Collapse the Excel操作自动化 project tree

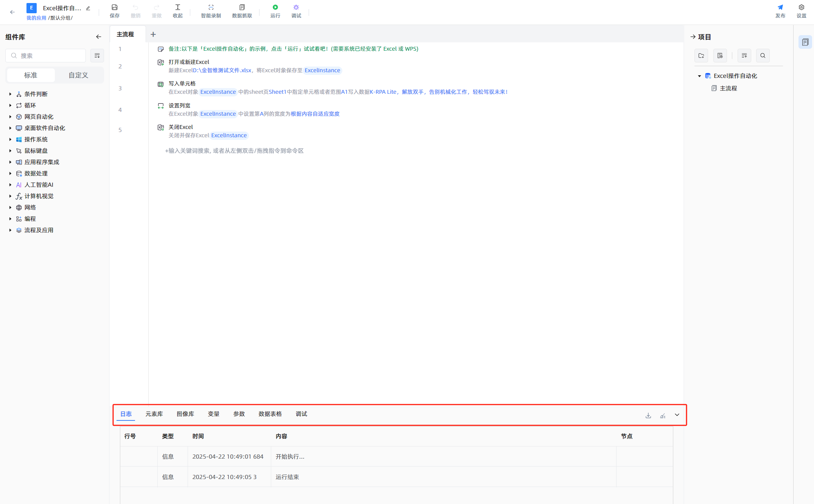tap(699, 76)
